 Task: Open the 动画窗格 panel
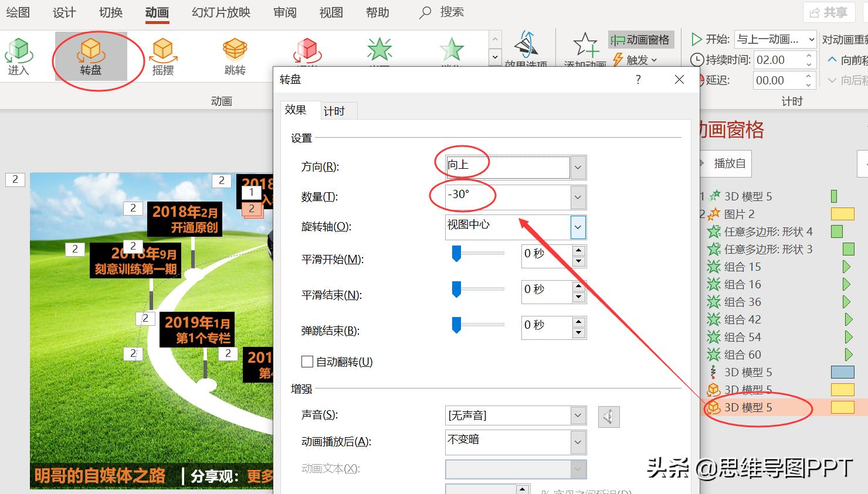[641, 39]
